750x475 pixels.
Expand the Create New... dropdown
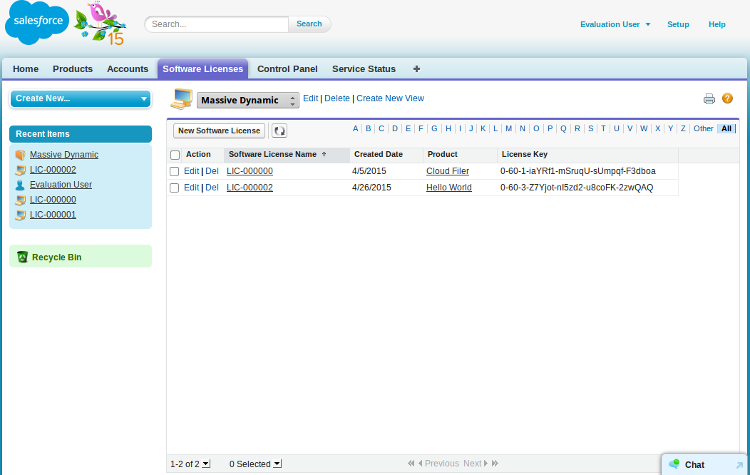[81, 99]
